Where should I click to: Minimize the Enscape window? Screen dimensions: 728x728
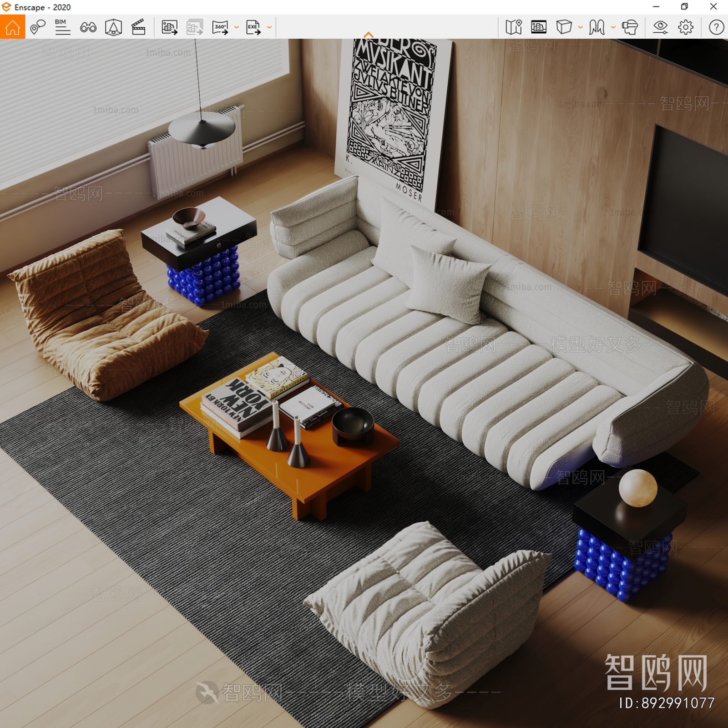[x=656, y=7]
